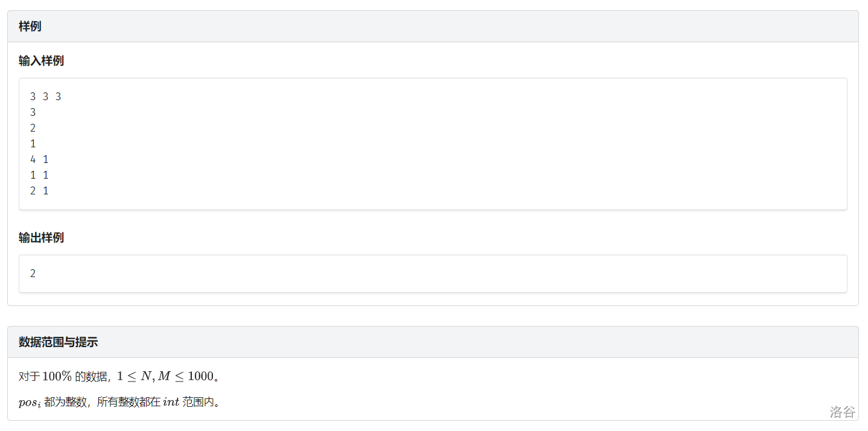Screen dimensions: 868x431
Task: Click the first input line "3 3 3"
Action: pos(46,97)
